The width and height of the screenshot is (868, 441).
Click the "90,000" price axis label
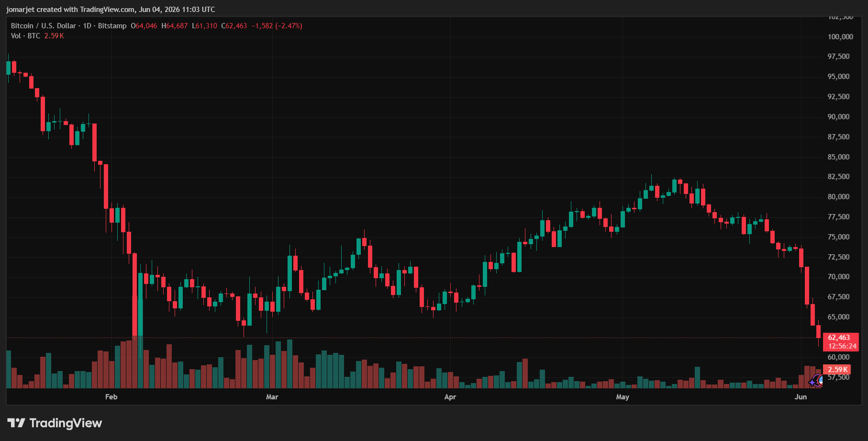tap(839, 117)
